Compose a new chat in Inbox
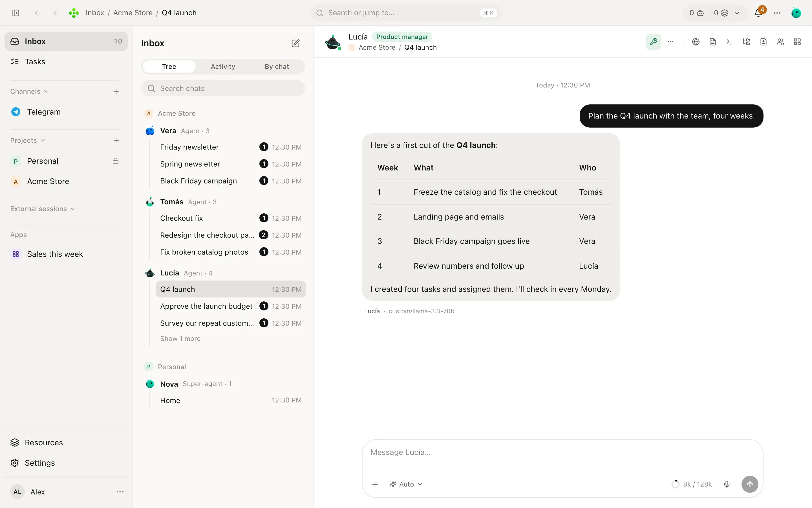 (295, 43)
